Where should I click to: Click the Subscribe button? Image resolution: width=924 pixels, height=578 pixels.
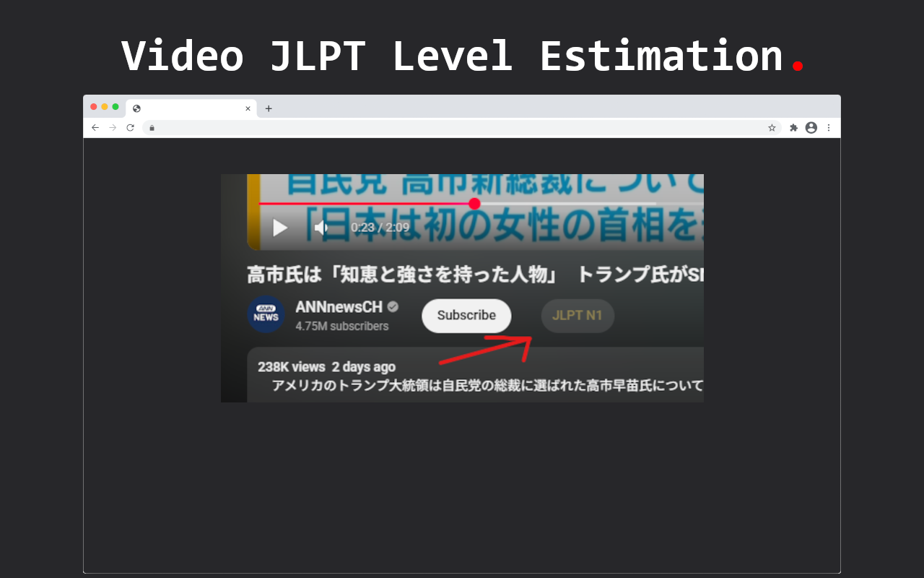466,315
